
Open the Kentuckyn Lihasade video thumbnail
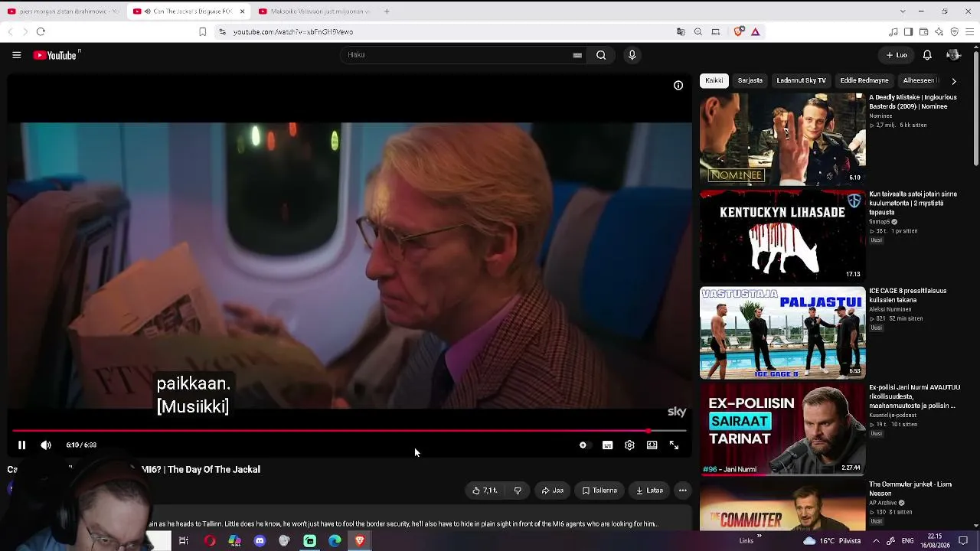pyautogui.click(x=782, y=236)
